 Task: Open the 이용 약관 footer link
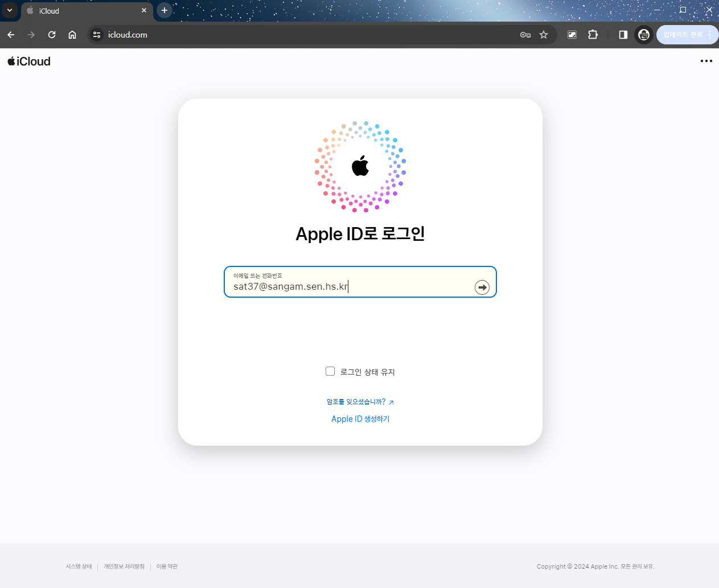pyautogui.click(x=167, y=566)
